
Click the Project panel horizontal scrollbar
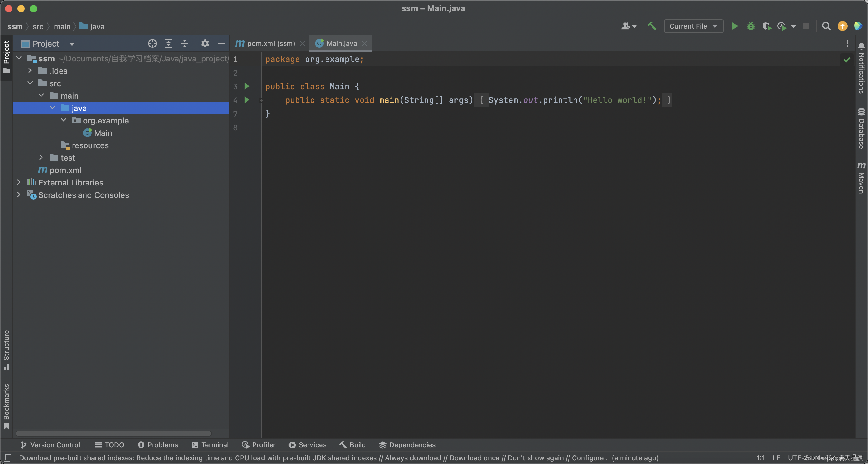pos(113,433)
